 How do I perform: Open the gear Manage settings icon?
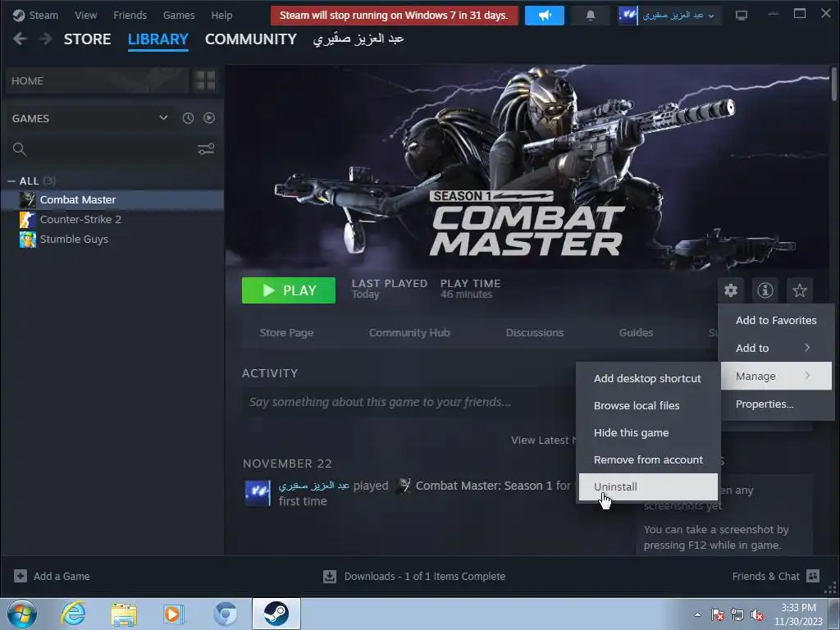(731, 290)
